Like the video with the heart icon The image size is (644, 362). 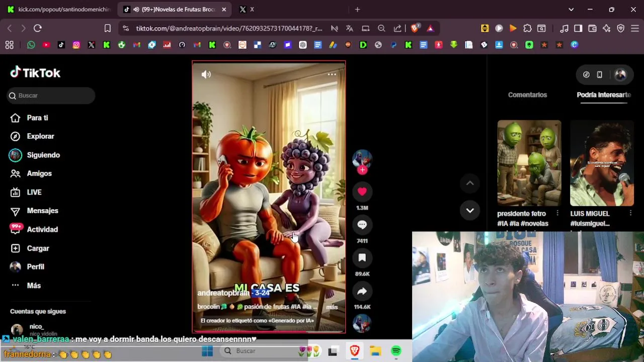362,192
